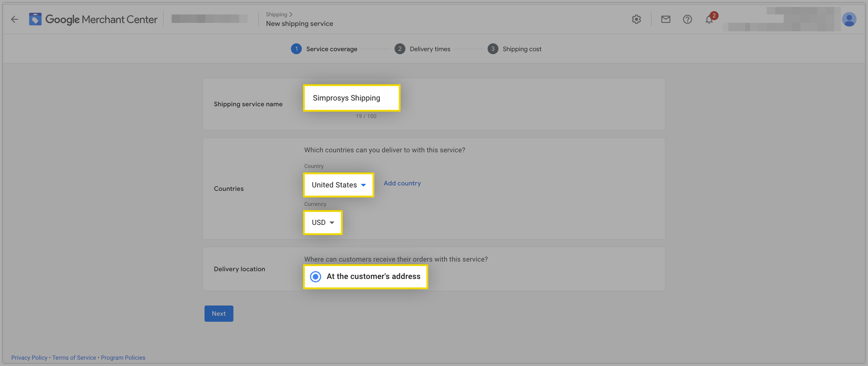Open help with the question mark icon
This screenshot has height=366, width=868.
[687, 20]
